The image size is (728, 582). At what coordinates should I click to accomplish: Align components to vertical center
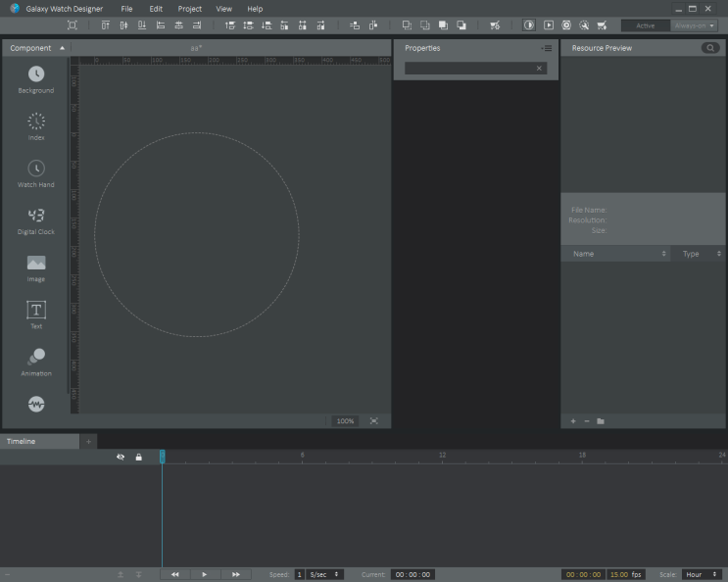tap(123, 25)
